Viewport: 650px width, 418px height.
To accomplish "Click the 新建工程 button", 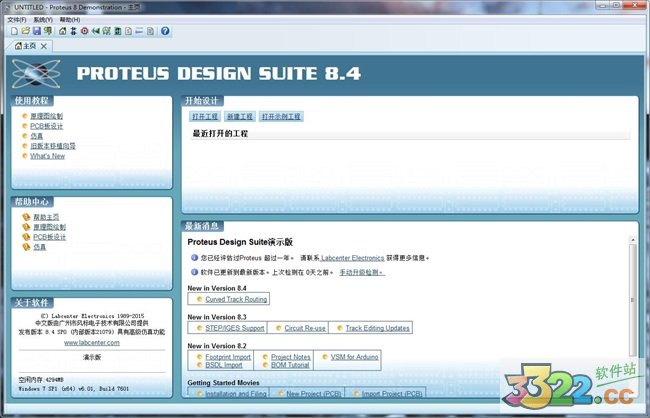I will [240, 117].
